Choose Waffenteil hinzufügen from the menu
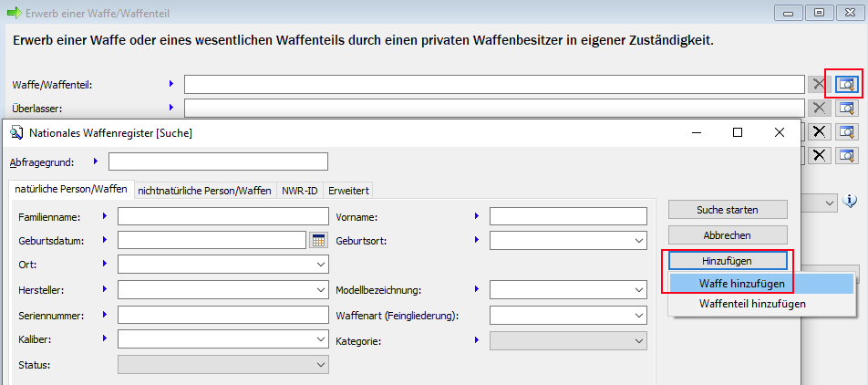This screenshot has width=868, height=385. click(752, 304)
